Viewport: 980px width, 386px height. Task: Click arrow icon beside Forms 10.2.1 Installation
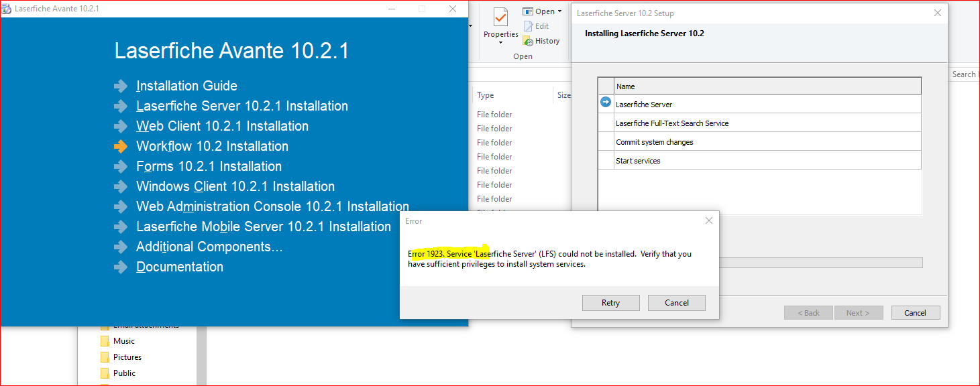(x=121, y=166)
